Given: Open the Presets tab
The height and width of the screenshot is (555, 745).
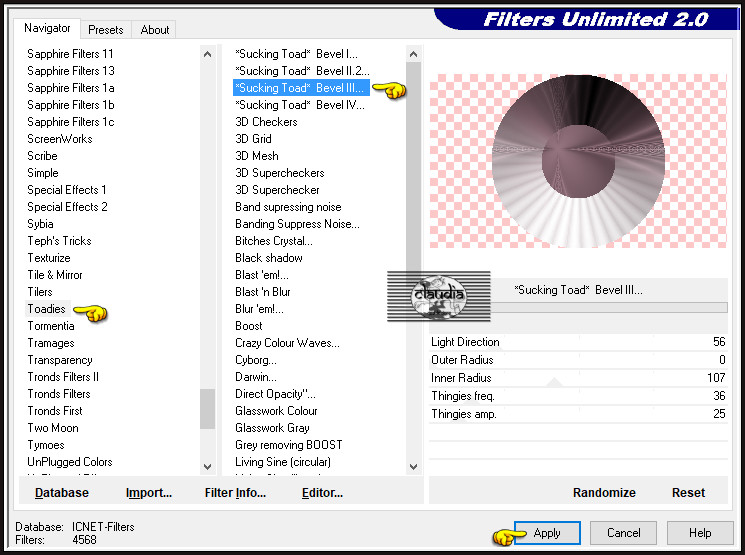Looking at the screenshot, I should pos(105,30).
